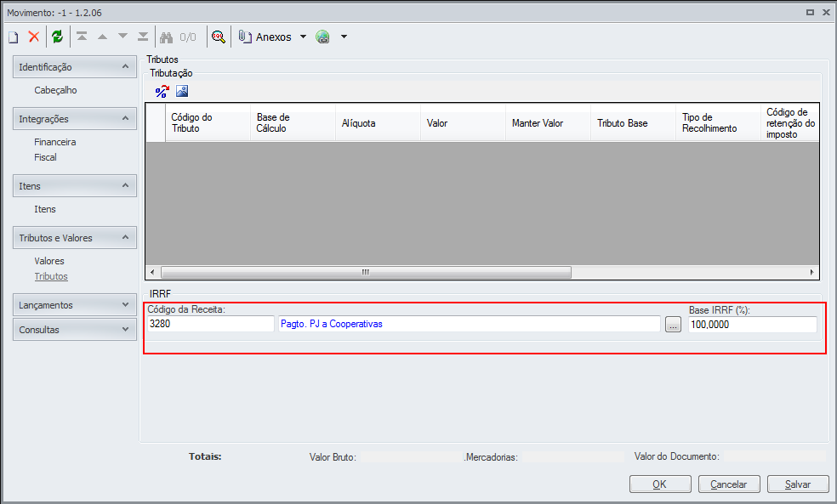Open Itens sub-item in sidebar
This screenshot has width=837, height=504.
[x=45, y=209]
